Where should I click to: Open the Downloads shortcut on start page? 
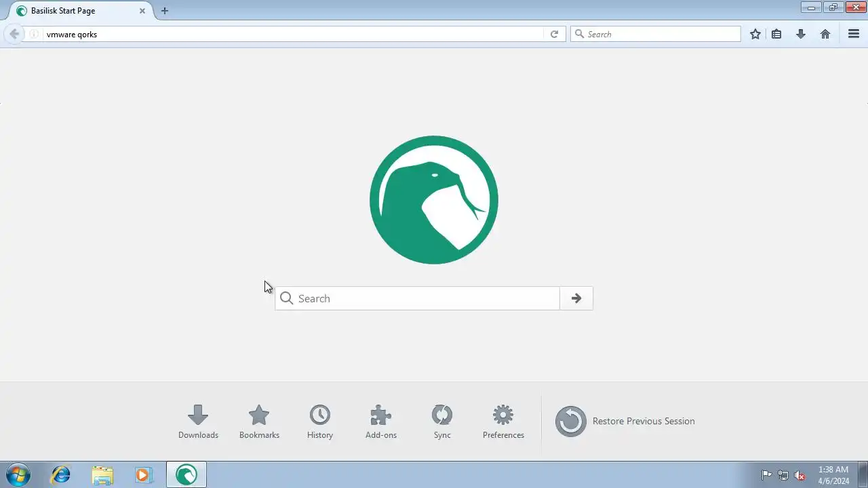point(198,421)
